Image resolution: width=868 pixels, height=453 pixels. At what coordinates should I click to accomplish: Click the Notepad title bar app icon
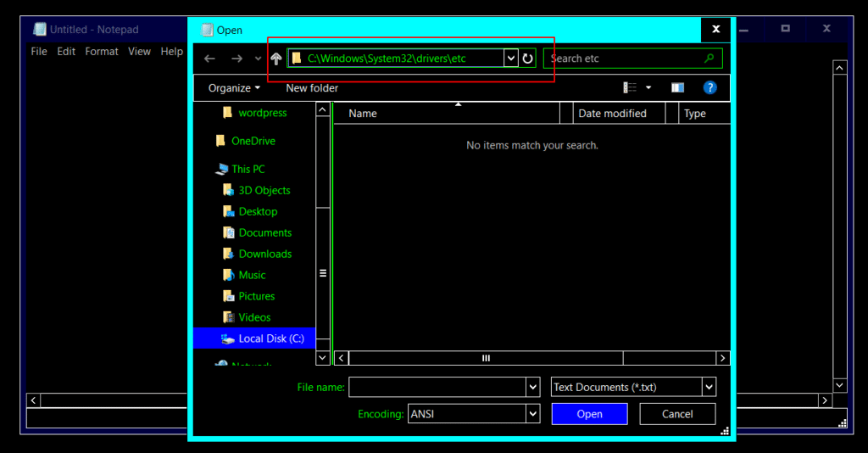click(x=40, y=30)
